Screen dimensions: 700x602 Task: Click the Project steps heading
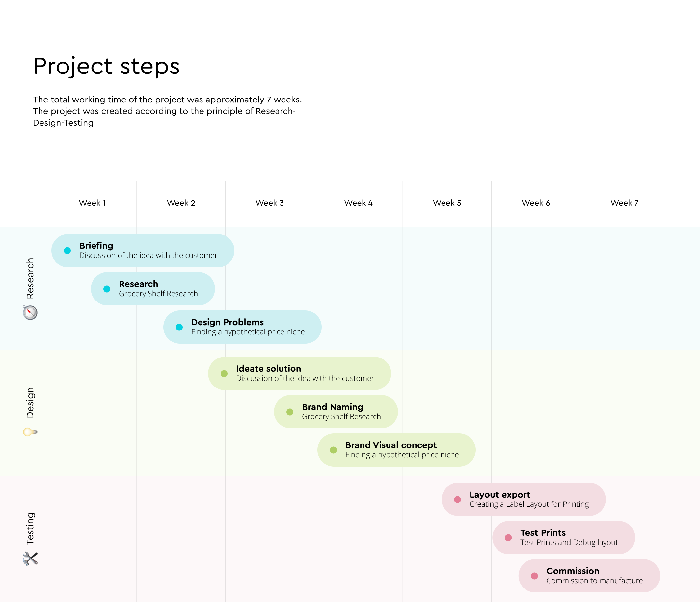(106, 66)
